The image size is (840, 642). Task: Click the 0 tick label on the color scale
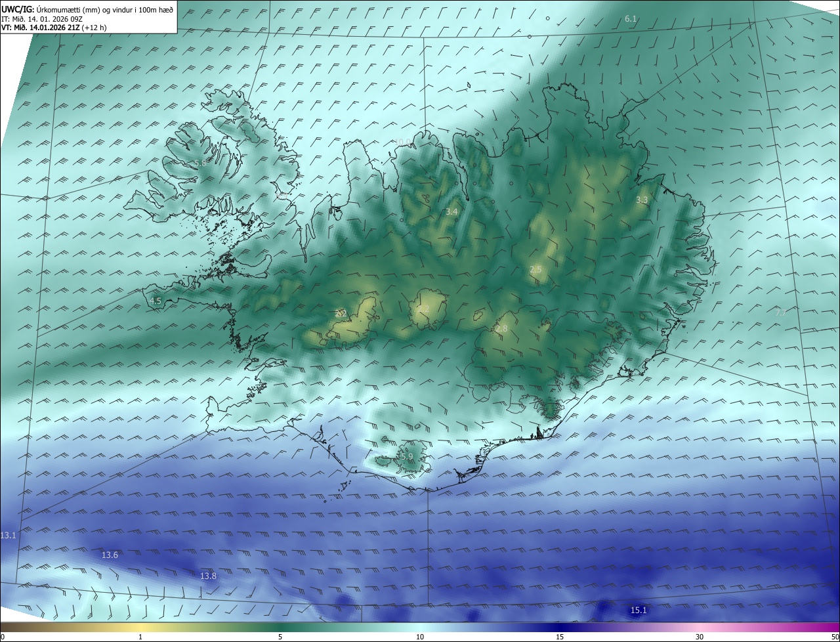[2, 637]
